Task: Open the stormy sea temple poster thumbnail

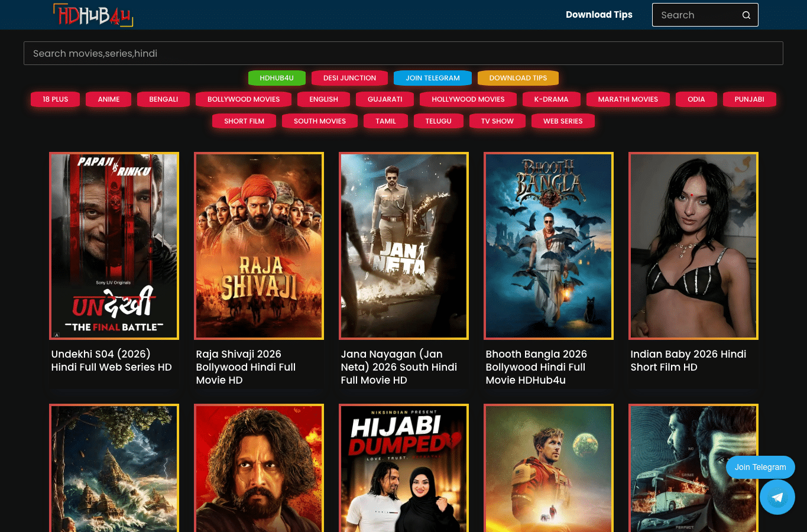Action: point(114,468)
